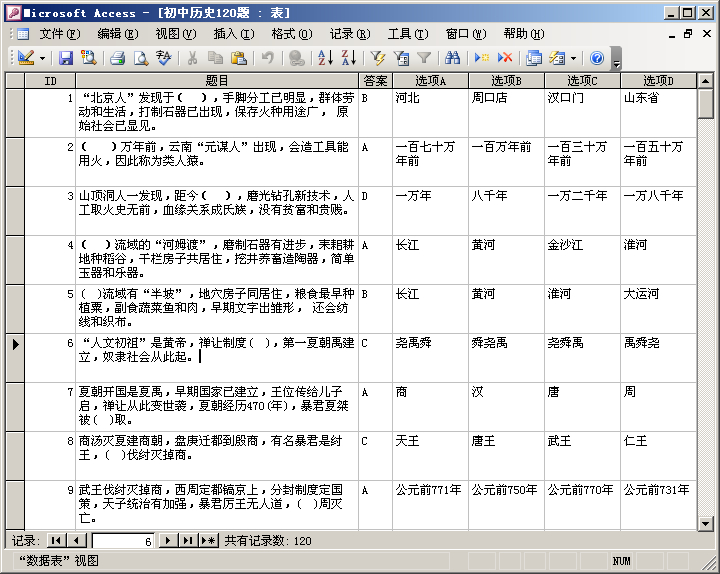Screen dimensions: 720x574
Task: Open the View button dropdown arrow
Action: pyautogui.click(x=42, y=58)
